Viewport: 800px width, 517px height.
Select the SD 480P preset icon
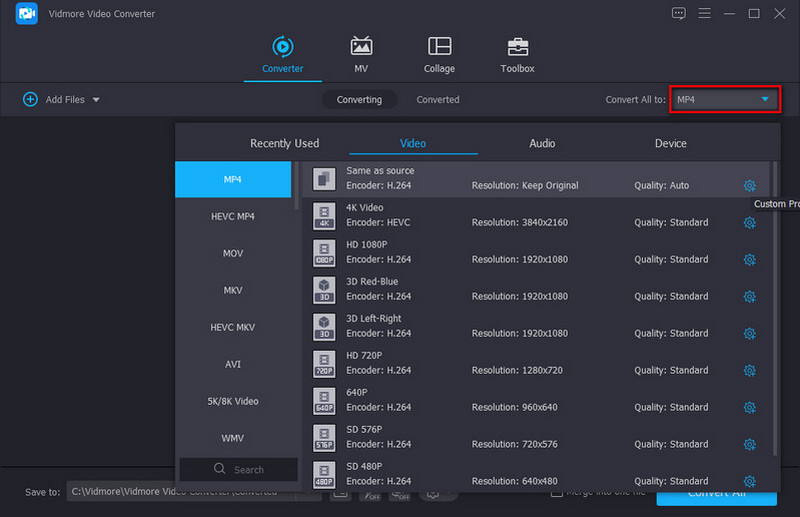point(324,475)
